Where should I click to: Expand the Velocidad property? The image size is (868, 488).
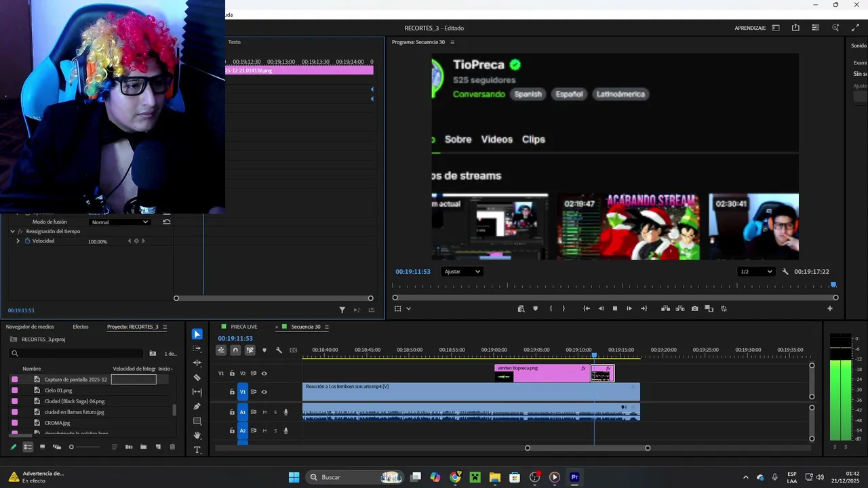pos(18,241)
